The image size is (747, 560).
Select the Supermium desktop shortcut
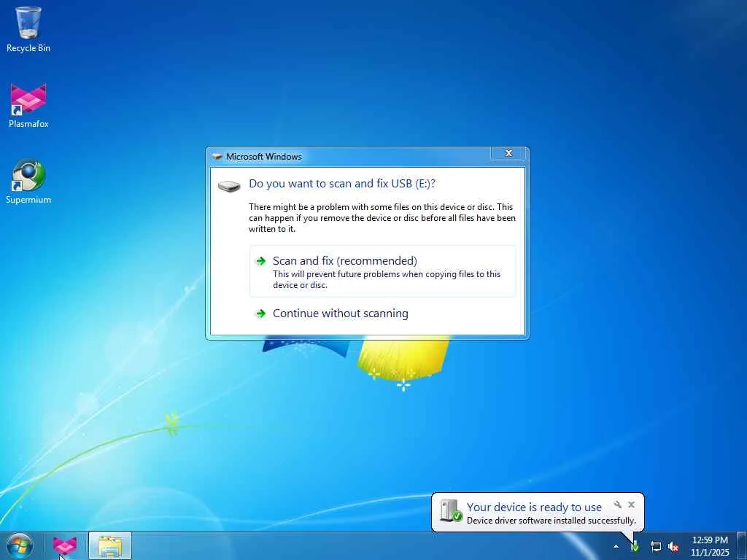tap(28, 182)
